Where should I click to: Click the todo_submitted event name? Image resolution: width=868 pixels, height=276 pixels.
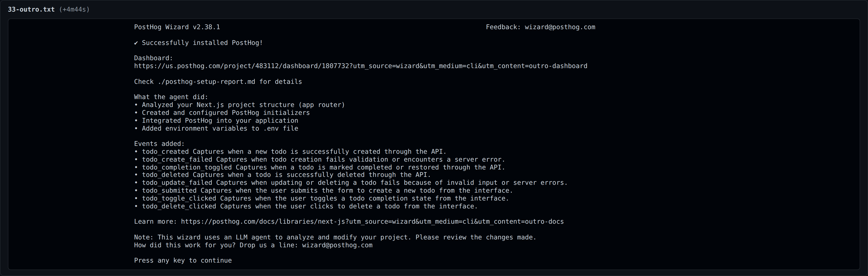[169, 191]
